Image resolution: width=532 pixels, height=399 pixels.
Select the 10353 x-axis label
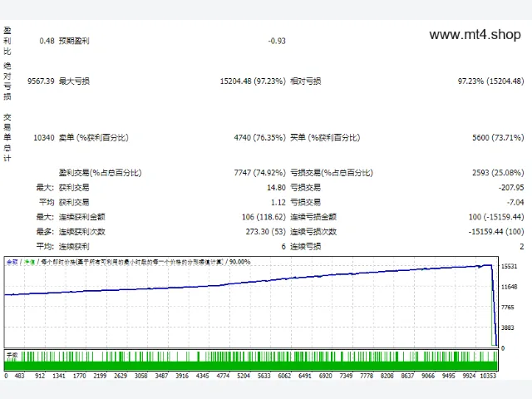488,376
